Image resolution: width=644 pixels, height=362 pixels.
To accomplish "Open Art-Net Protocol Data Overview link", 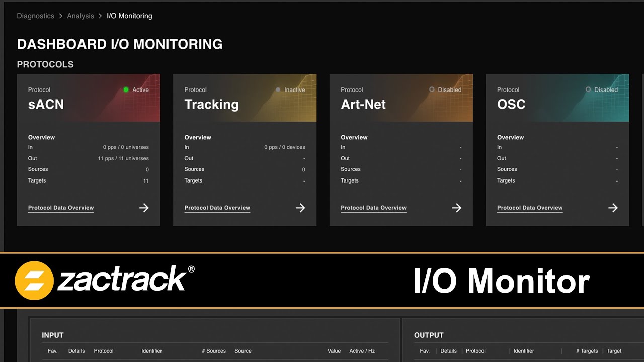I will 374,208.
